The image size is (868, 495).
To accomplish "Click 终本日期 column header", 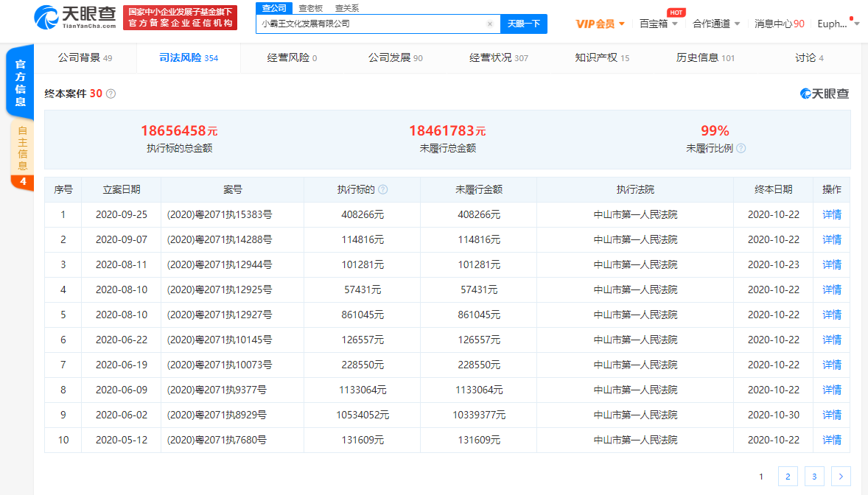I will [x=774, y=189].
